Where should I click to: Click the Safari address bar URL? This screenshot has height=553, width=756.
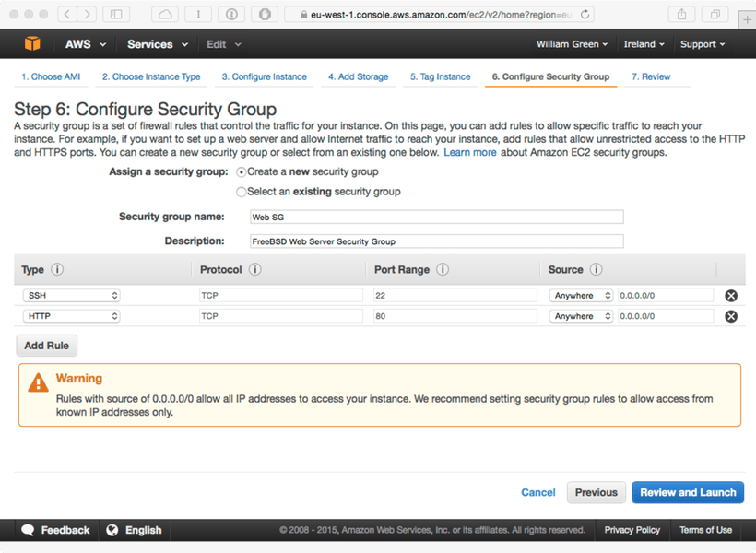441,15
